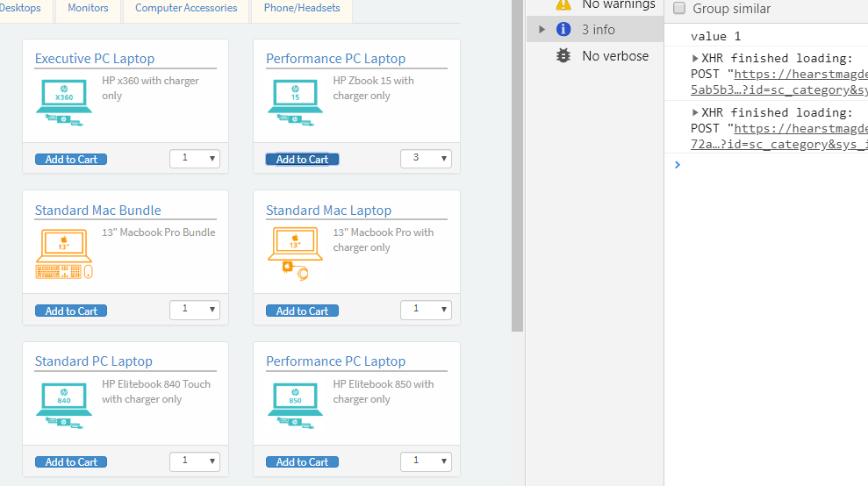Click the HP x360 laptop image

coord(64,103)
